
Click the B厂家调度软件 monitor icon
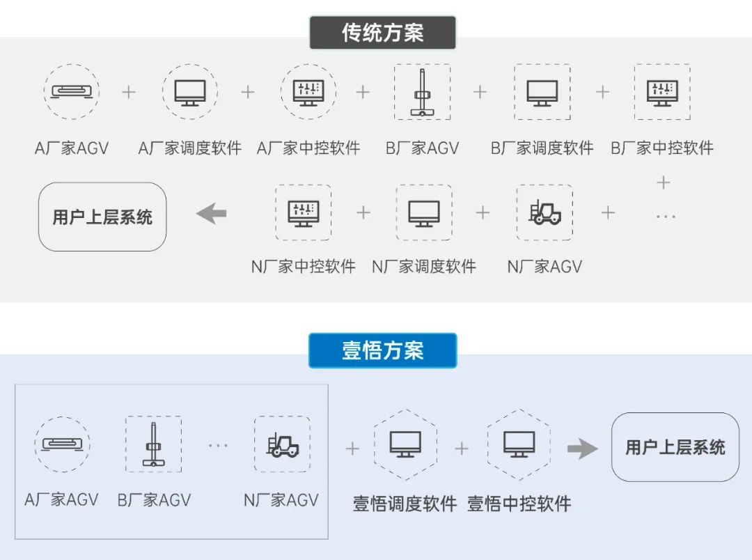pos(542,92)
